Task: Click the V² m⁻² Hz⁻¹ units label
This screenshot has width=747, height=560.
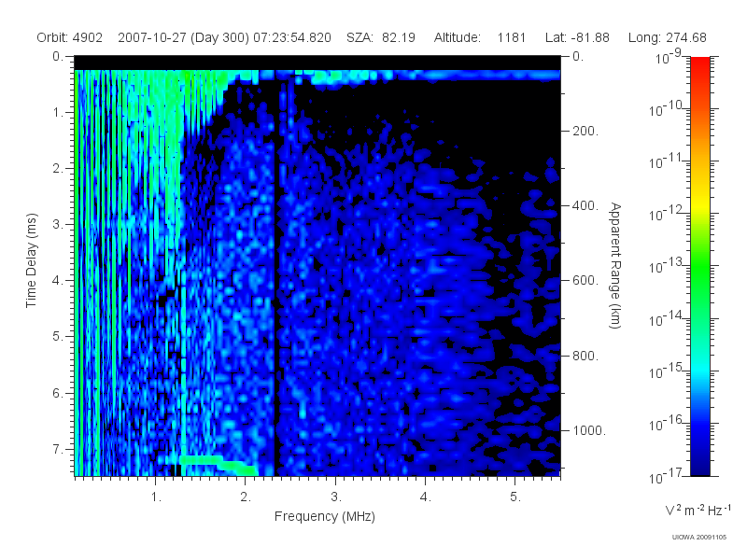Action: (698, 510)
